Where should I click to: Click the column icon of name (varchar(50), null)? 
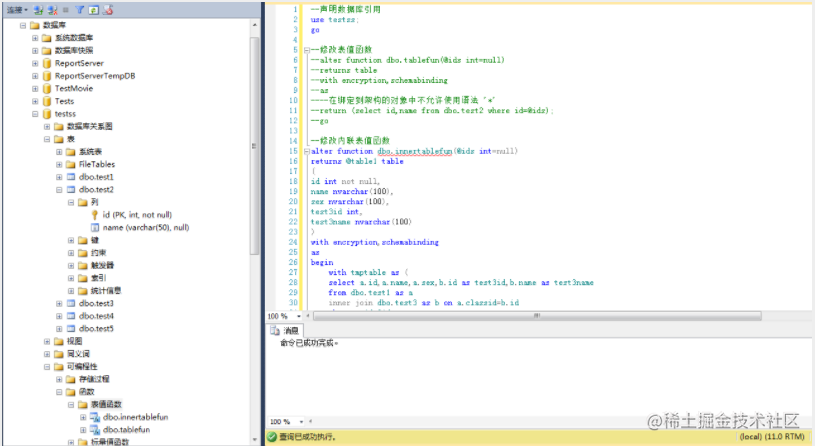pos(95,228)
